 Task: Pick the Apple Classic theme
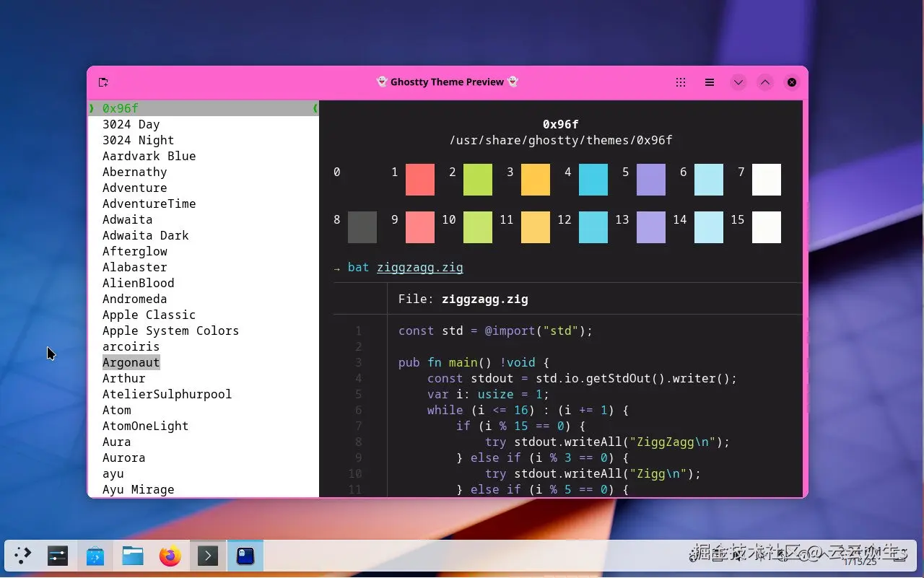click(x=149, y=315)
